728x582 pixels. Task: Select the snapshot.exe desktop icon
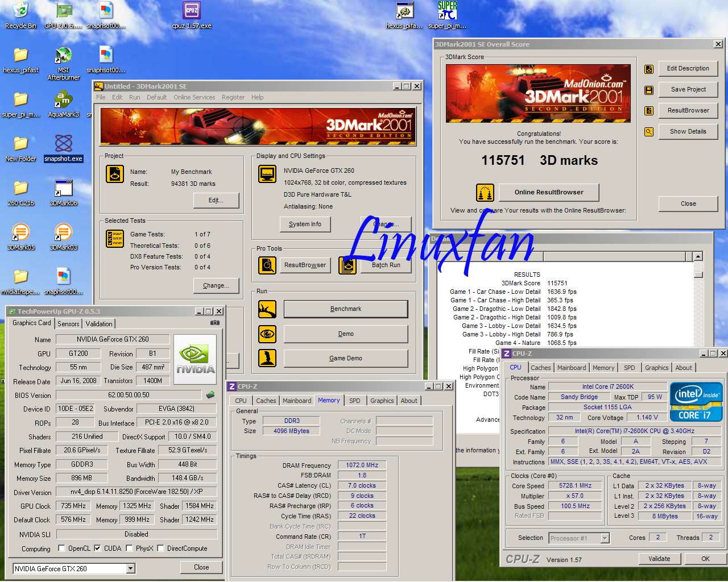63,148
